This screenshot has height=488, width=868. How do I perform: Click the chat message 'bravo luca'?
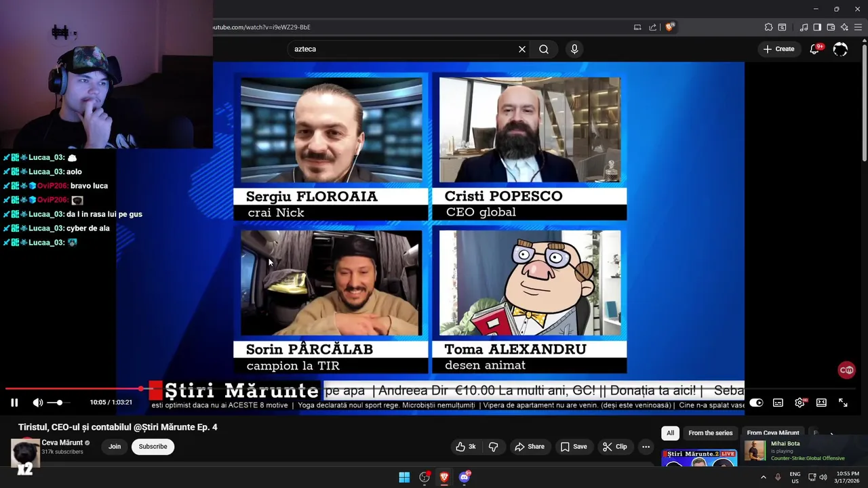coord(89,186)
